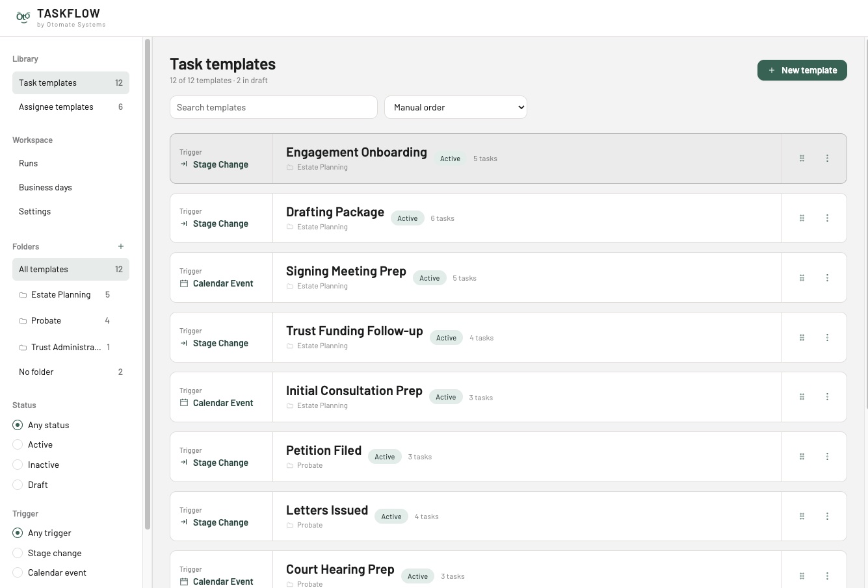Go to Runs in Workspace
The image size is (868, 588).
click(x=71, y=163)
